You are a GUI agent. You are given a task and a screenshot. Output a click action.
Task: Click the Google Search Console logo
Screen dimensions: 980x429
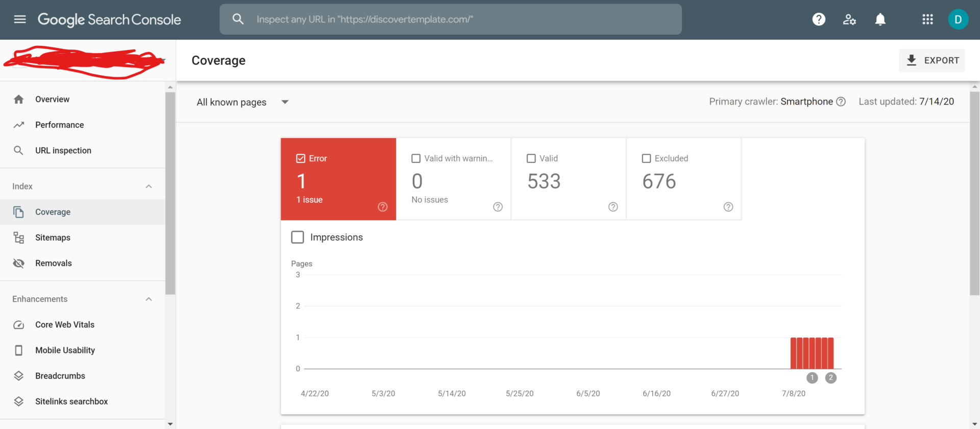click(x=109, y=19)
